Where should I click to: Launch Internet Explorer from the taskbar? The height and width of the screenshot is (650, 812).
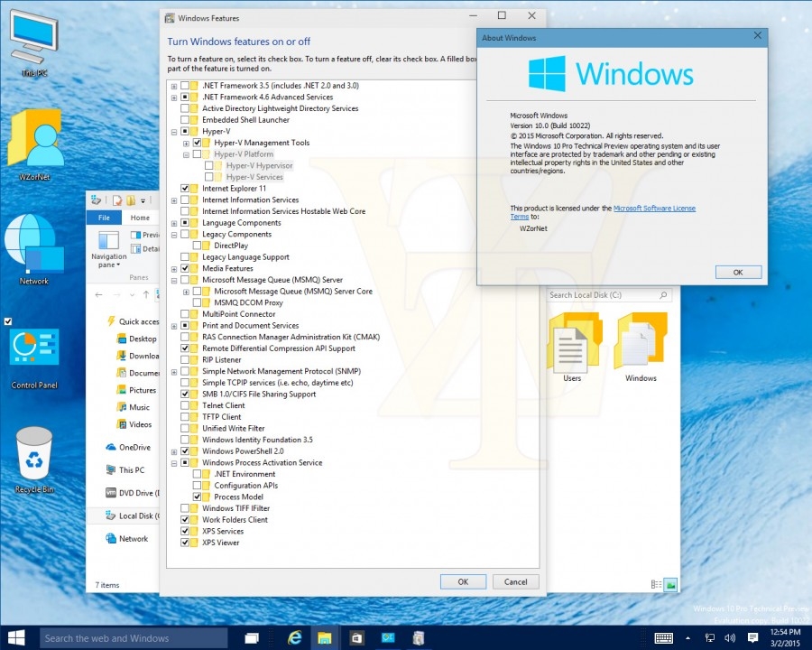(294, 637)
